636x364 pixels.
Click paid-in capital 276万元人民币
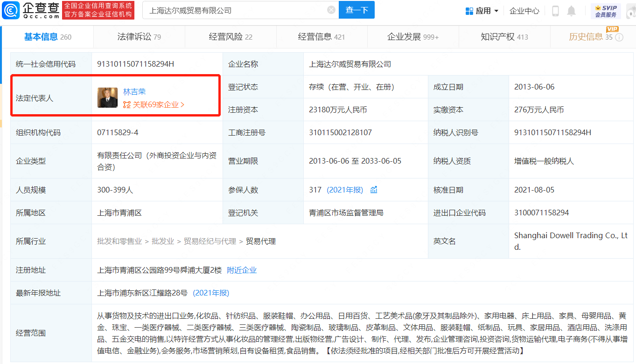click(x=539, y=110)
